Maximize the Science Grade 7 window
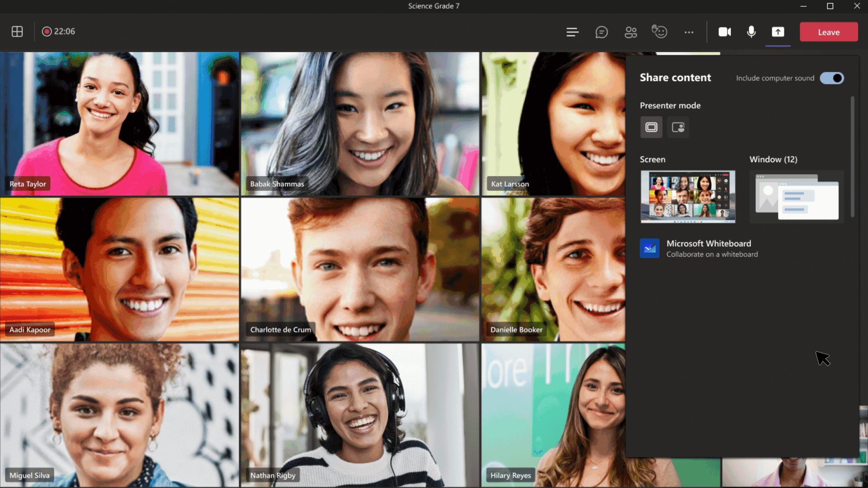 (830, 6)
